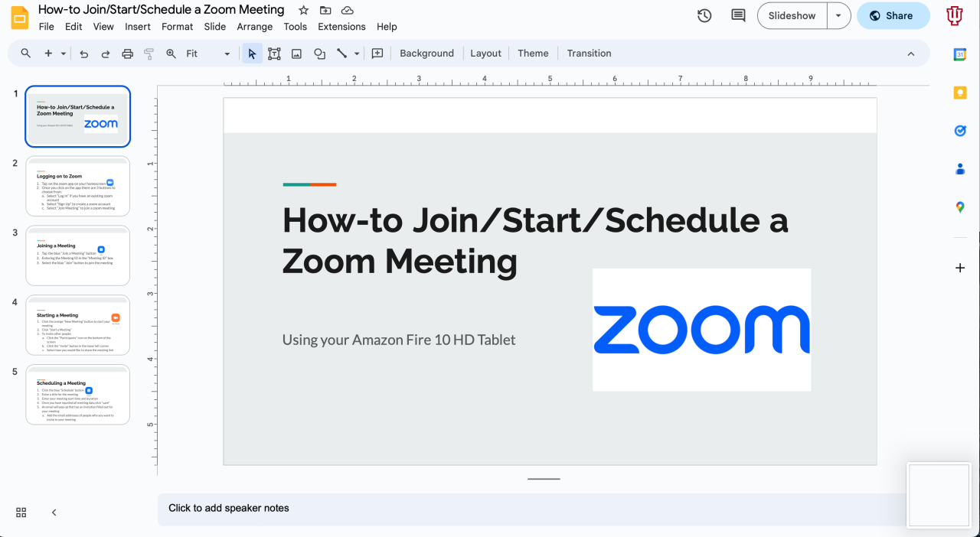980x537 pixels.
Task: Star this presentation
Action: point(303,10)
